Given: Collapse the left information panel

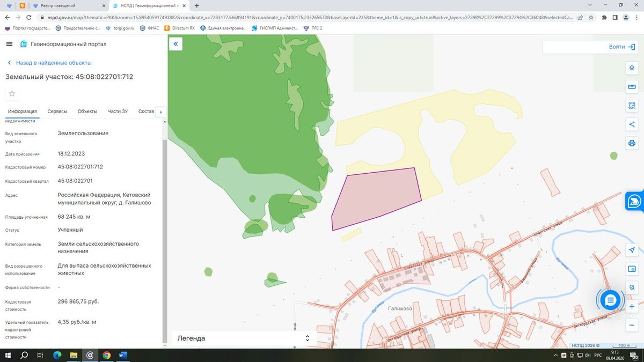Looking at the screenshot, I should 175,44.
